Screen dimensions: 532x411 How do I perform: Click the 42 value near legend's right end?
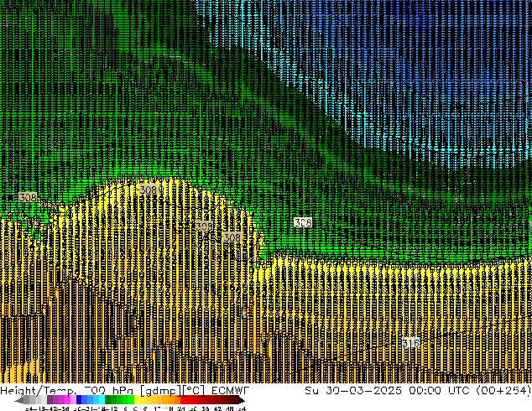(217, 409)
